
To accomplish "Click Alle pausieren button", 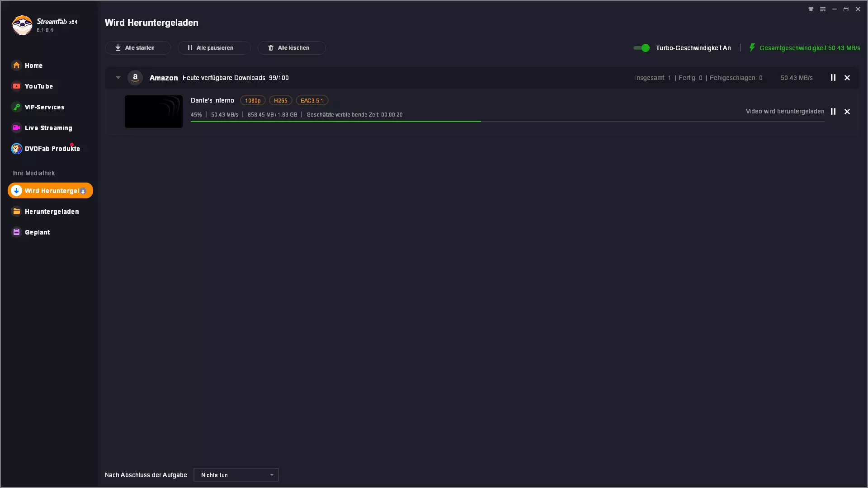I will [214, 48].
